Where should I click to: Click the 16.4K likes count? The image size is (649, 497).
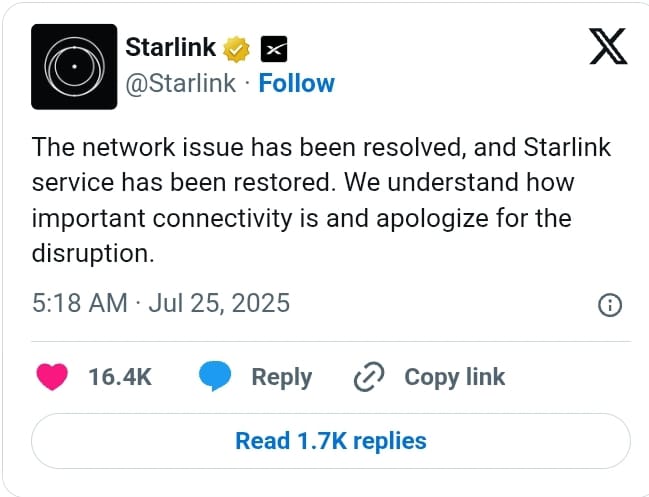tap(120, 377)
